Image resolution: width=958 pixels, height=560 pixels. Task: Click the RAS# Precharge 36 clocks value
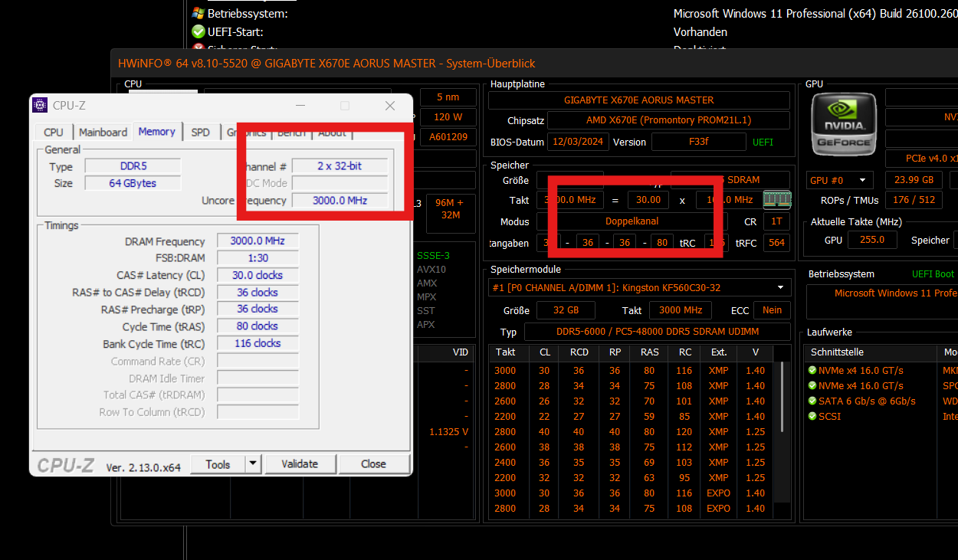coord(258,309)
